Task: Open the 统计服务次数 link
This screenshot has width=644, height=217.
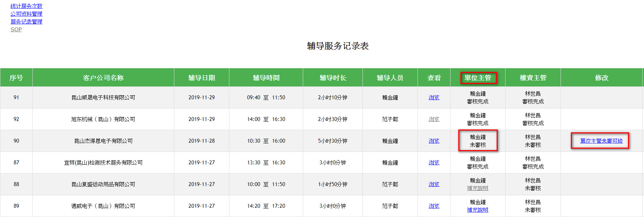Action: [x=26, y=6]
